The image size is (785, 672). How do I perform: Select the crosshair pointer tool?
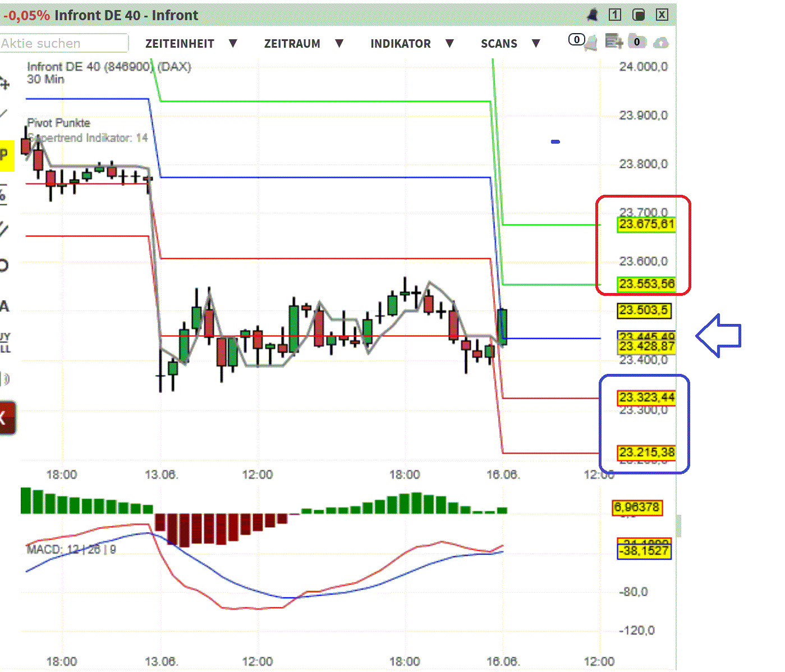(x=6, y=84)
